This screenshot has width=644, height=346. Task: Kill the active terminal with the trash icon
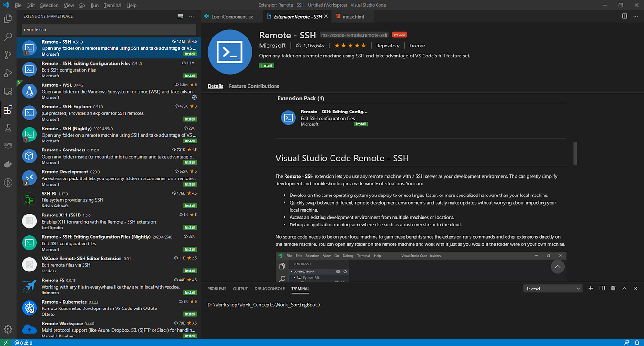612,288
